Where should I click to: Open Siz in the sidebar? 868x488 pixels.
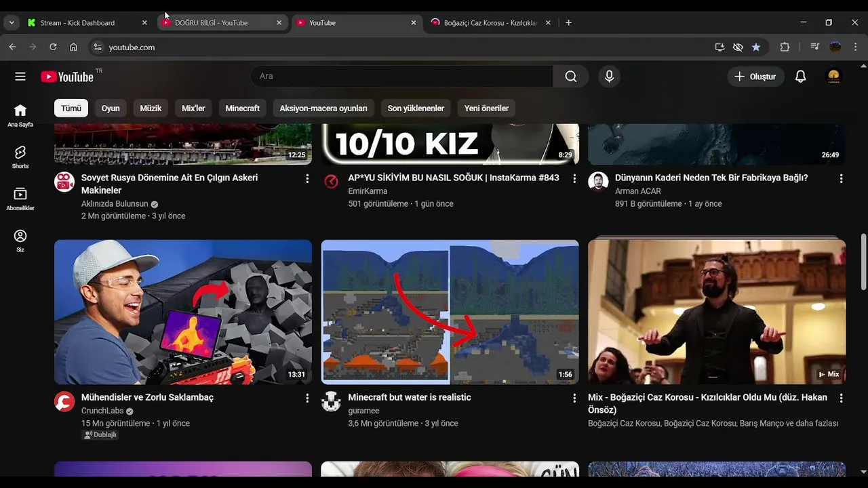20,241
